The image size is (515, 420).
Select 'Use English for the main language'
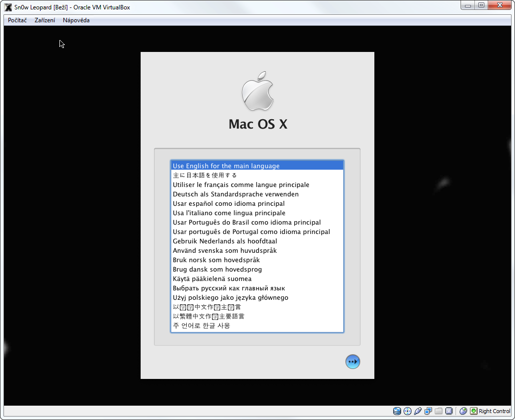pyautogui.click(x=257, y=166)
